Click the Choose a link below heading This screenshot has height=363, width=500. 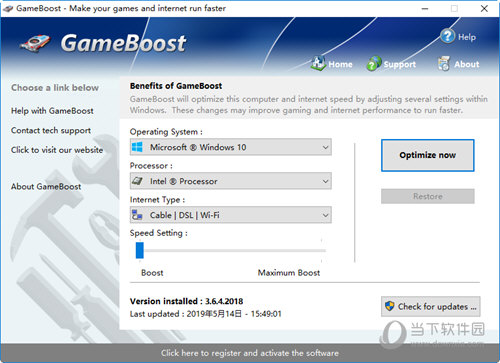pyautogui.click(x=55, y=88)
